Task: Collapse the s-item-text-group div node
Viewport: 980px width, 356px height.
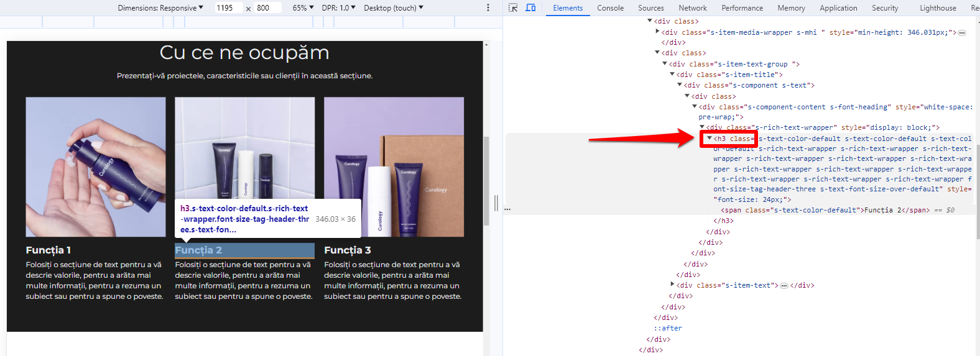Action: (x=665, y=63)
